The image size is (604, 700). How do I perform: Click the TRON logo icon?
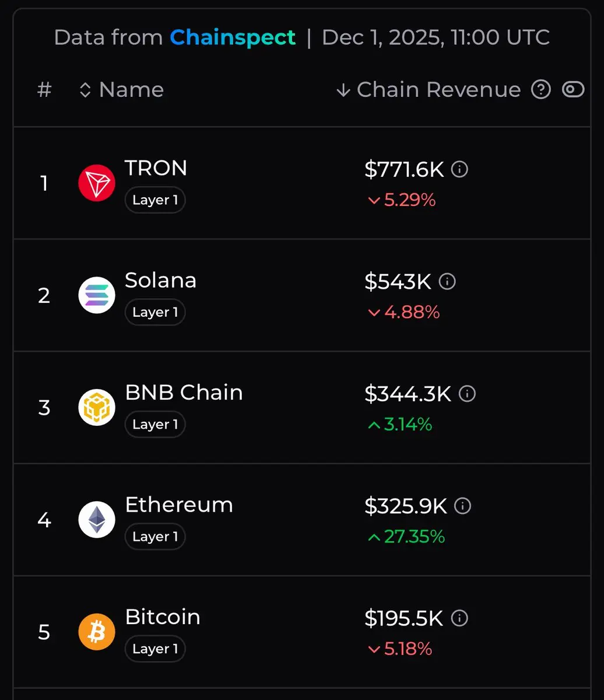97,183
